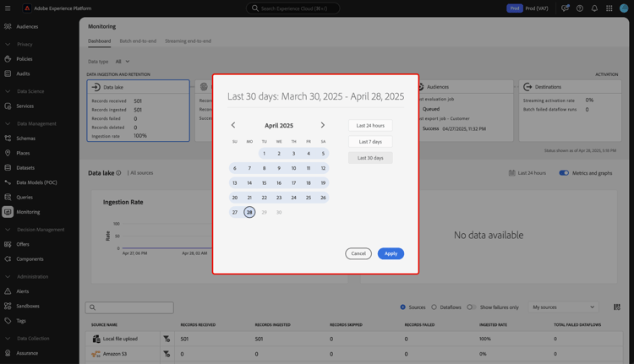Viewport: 634px width, 364px height.
Task: Open the feedback chat icon
Action: point(565,8)
